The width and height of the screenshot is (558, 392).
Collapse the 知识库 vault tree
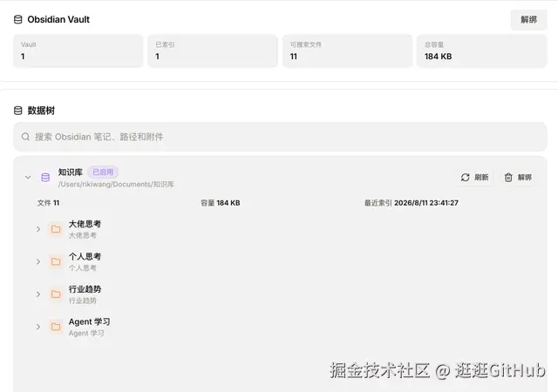point(28,177)
